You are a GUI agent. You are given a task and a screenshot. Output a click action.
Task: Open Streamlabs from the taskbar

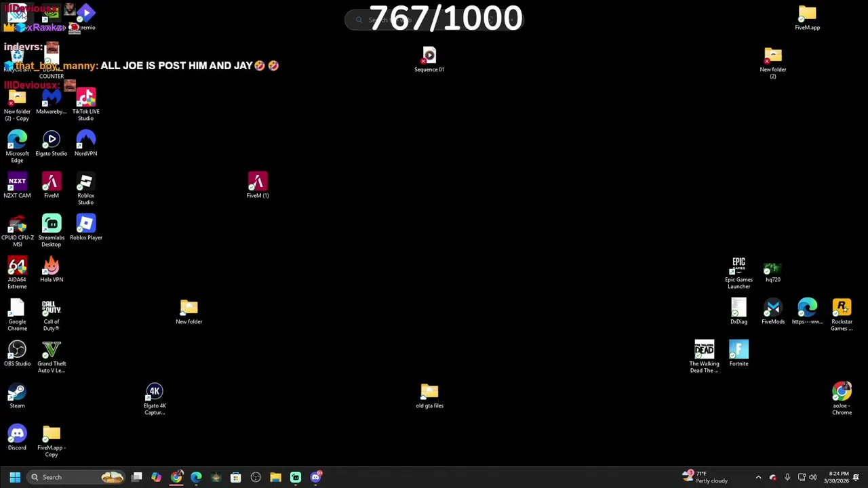296,477
